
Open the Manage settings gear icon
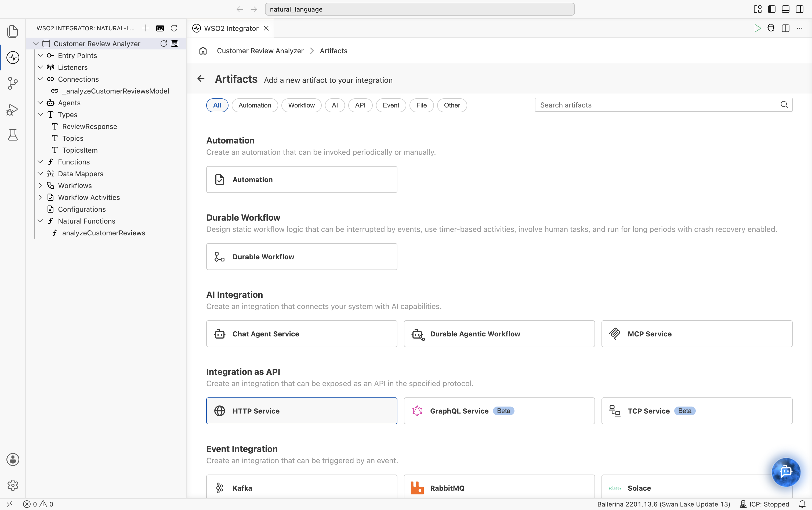click(13, 485)
